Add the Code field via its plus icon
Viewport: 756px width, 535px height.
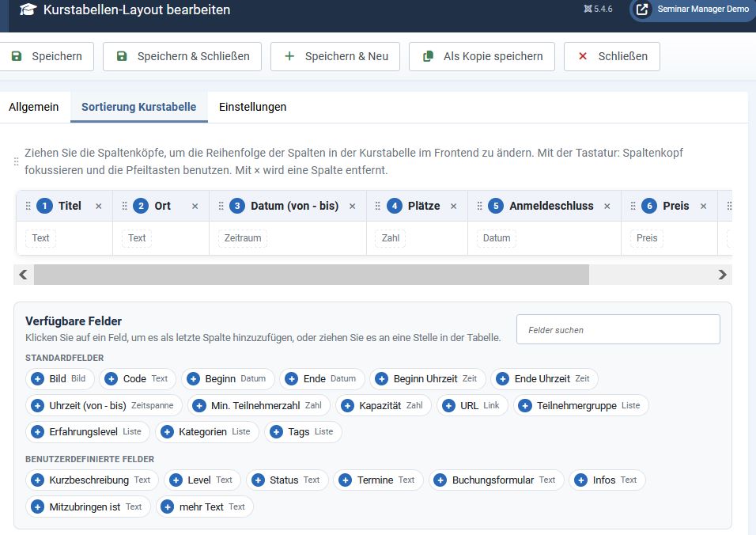tap(111, 379)
